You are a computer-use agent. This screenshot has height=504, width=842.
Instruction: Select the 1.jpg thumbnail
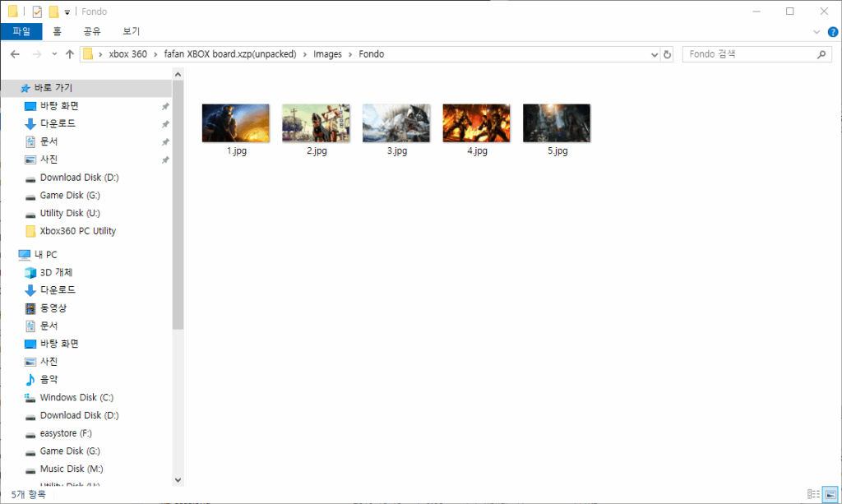pos(236,123)
